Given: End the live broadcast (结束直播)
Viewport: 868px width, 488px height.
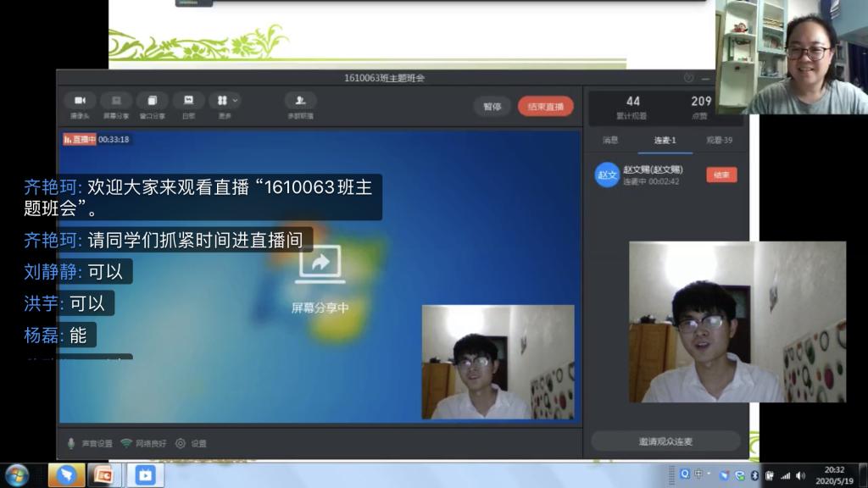Looking at the screenshot, I should tap(545, 107).
